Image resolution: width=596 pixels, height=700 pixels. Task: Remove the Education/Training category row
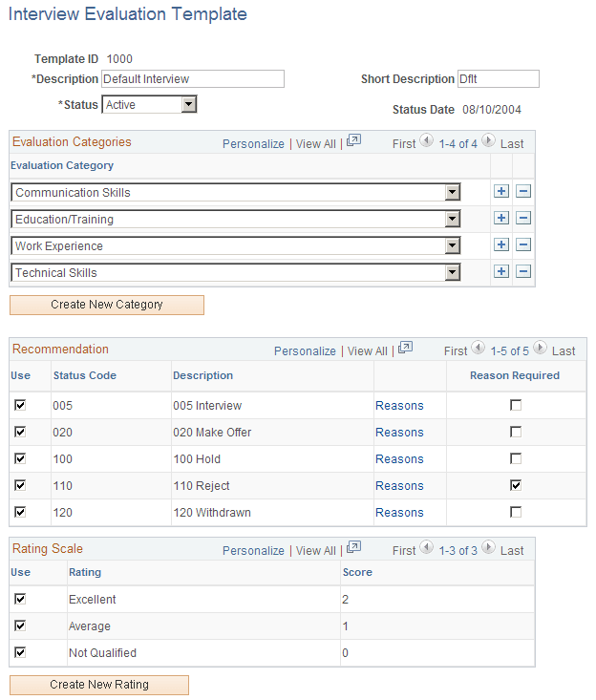[523, 219]
